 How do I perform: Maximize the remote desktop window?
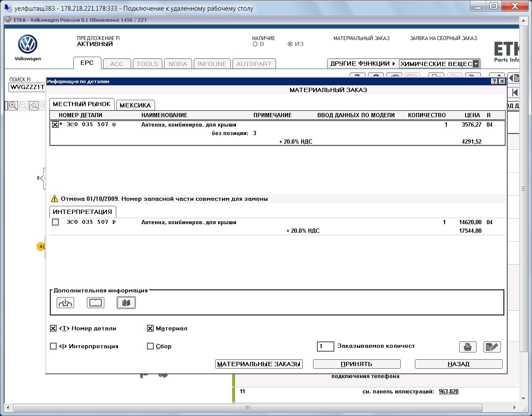pyautogui.click(x=494, y=6)
